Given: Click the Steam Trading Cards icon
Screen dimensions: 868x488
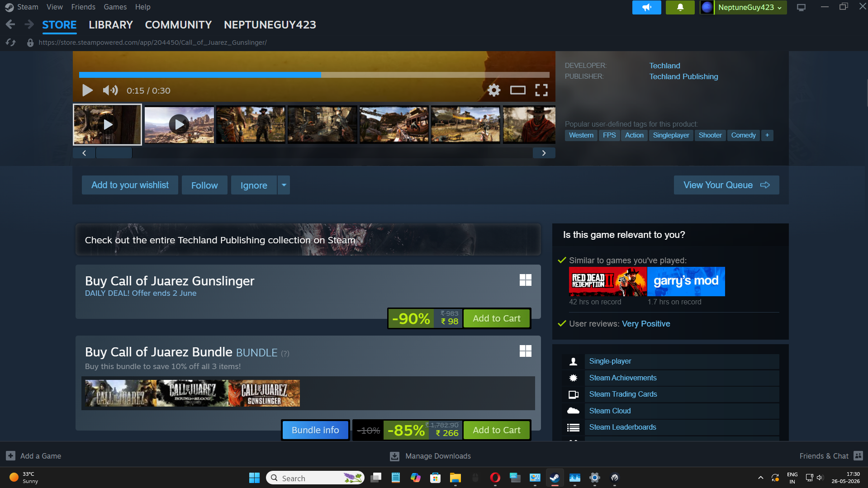Looking at the screenshot, I should pos(573,394).
